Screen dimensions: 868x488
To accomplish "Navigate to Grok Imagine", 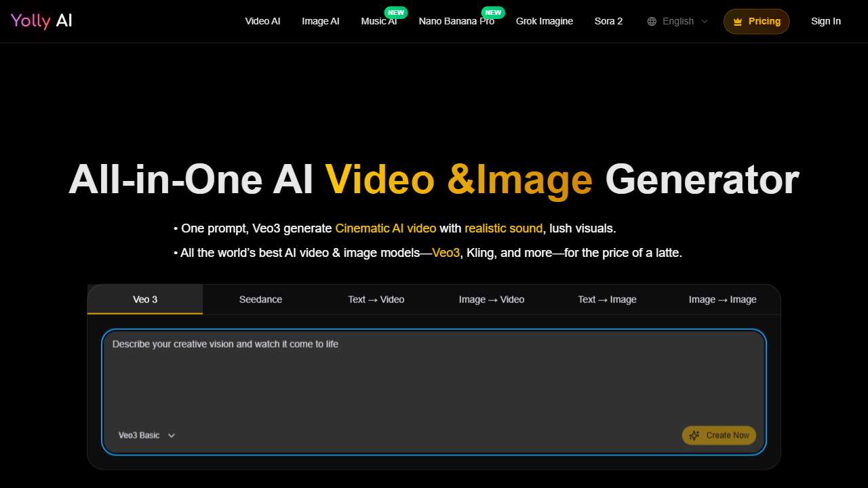I will coord(544,21).
